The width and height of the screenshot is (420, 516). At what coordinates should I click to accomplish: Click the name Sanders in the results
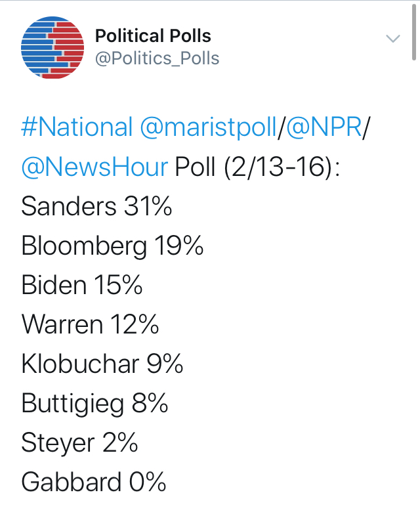coord(68,207)
